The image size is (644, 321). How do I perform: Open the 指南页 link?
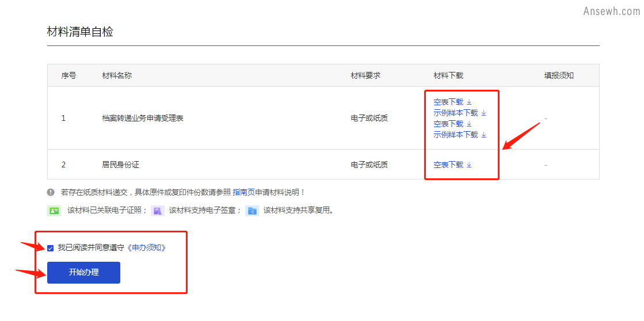(x=243, y=192)
